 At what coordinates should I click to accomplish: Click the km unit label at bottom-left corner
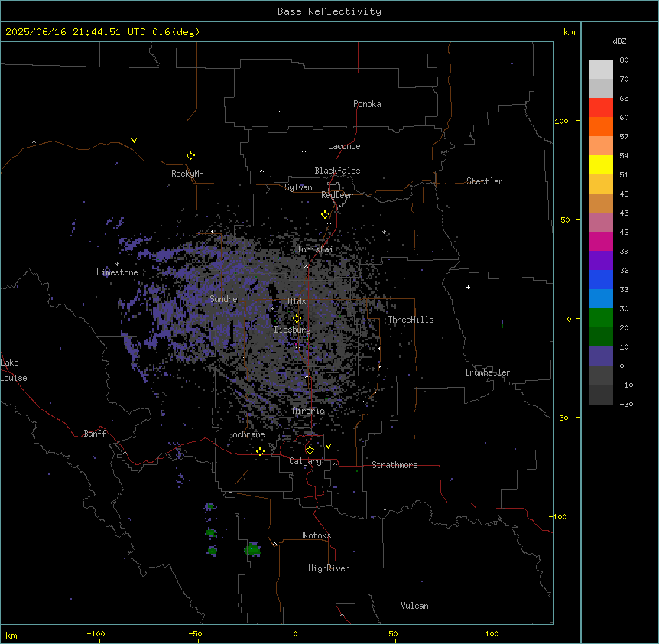[x=11, y=635]
